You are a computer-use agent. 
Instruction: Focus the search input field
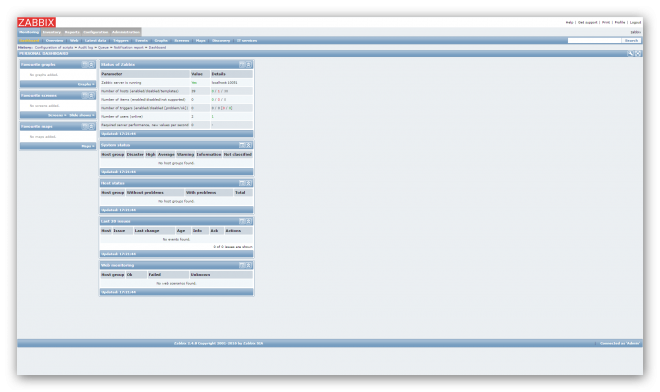(x=594, y=40)
